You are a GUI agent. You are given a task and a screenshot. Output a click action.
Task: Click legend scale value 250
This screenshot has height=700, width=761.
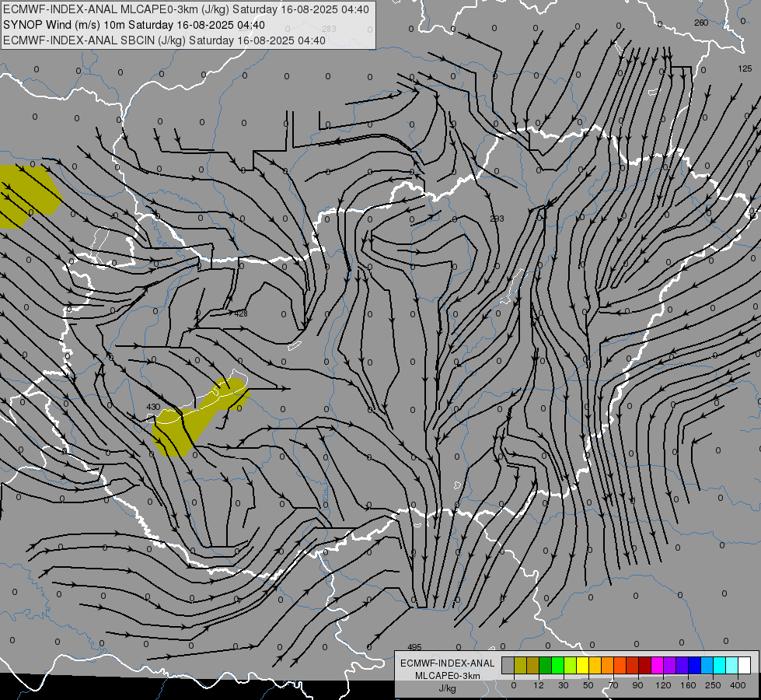pyautogui.click(x=713, y=685)
